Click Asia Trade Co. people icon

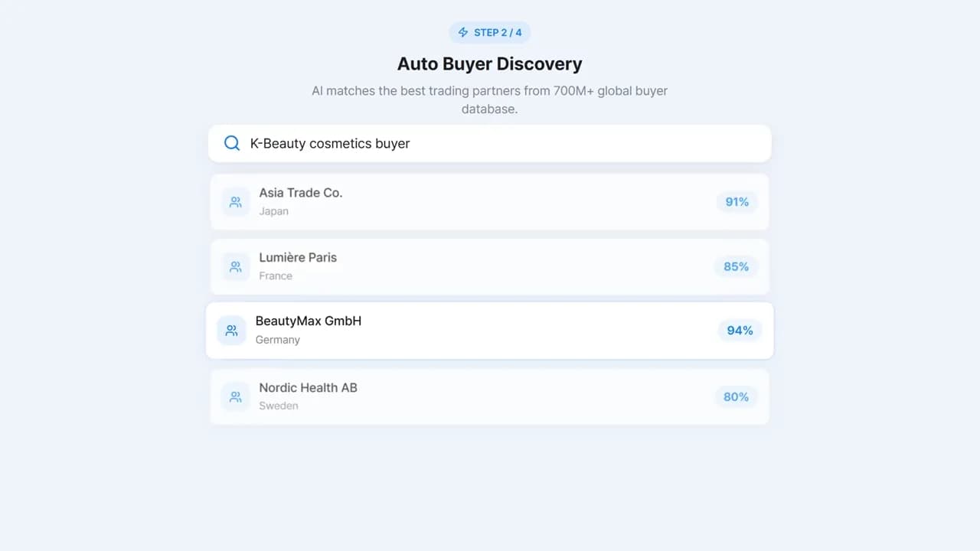236,202
